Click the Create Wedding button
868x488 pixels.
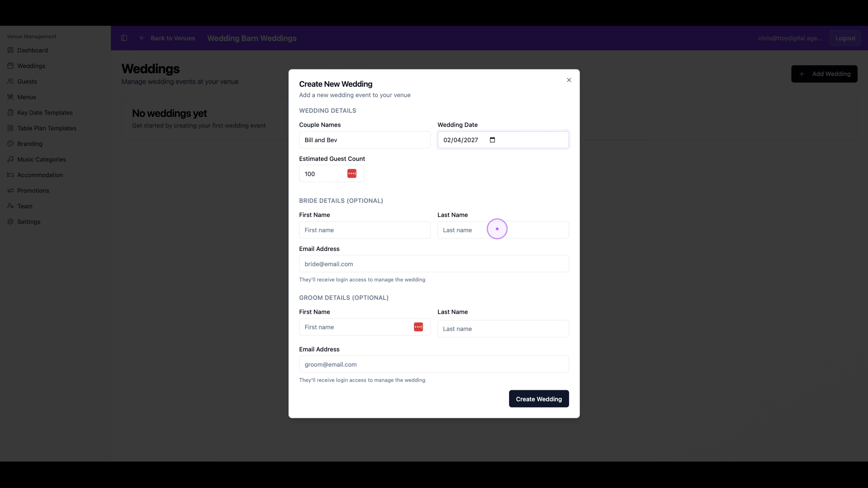pyautogui.click(x=539, y=399)
